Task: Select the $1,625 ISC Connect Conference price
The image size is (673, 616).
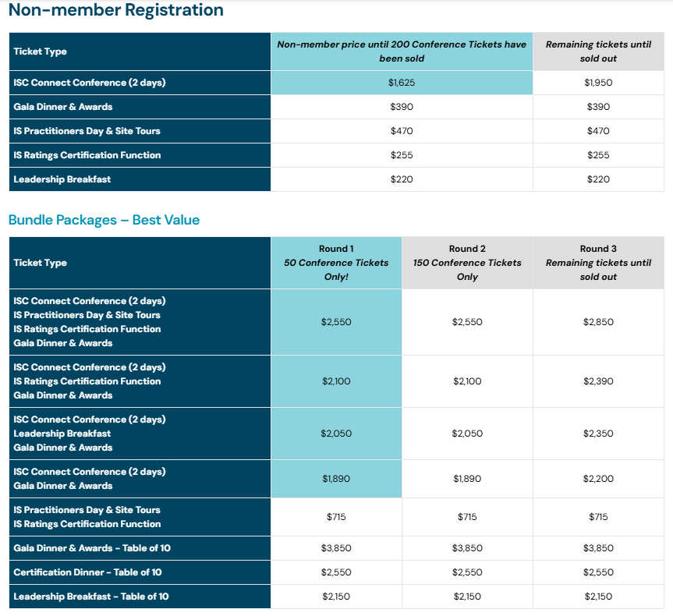Action: coord(402,82)
